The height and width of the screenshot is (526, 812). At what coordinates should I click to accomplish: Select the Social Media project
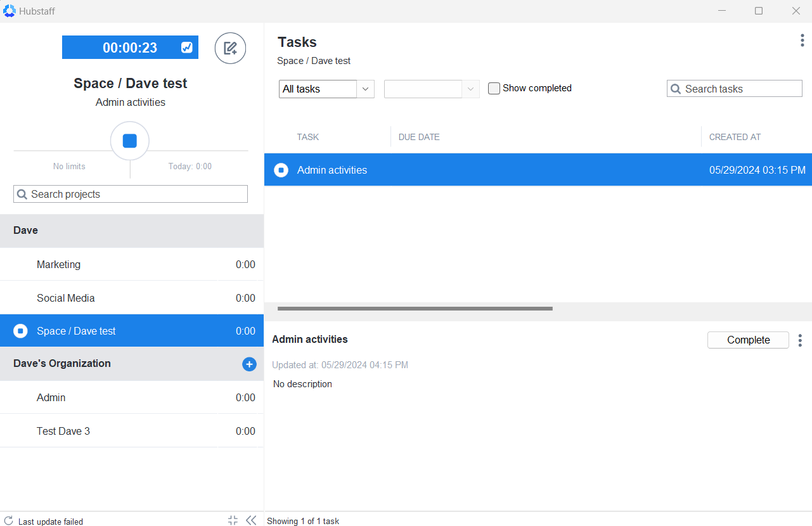click(x=132, y=298)
